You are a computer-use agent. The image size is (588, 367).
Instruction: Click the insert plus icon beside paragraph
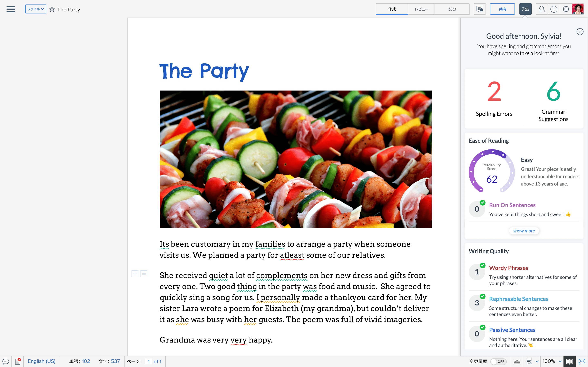click(135, 274)
